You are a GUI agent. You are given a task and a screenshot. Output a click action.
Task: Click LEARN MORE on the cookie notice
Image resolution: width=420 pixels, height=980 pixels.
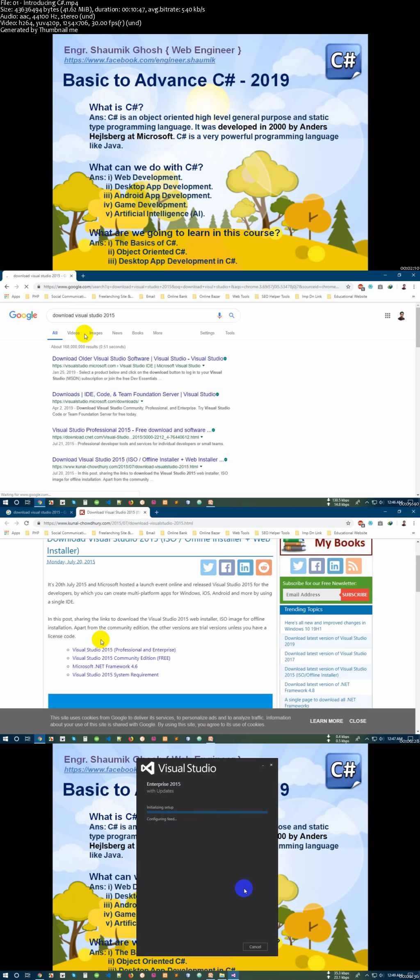[x=326, y=721]
